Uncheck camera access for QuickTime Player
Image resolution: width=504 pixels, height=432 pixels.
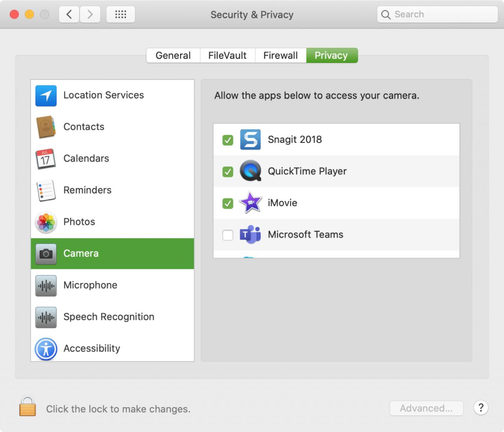228,172
